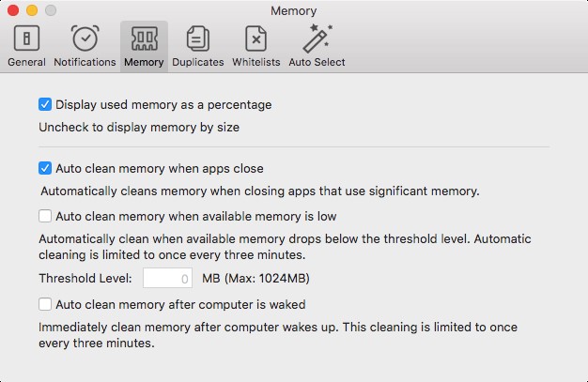Image resolution: width=588 pixels, height=382 pixels.
Task: Enable Auto clean memory after computer is waked
Action: click(45, 304)
